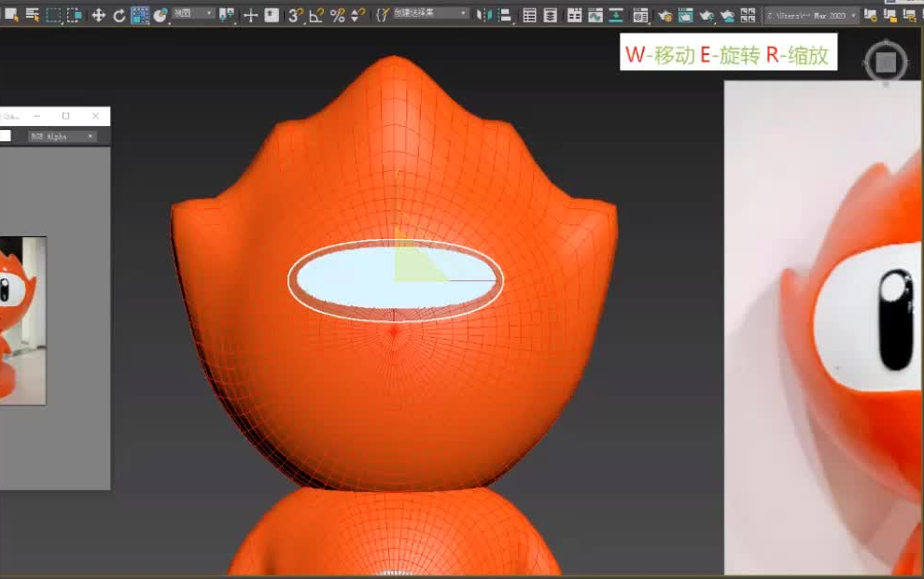Select the Move tool in the toolbar
Screen dimensions: 924x579
[x=99, y=14]
